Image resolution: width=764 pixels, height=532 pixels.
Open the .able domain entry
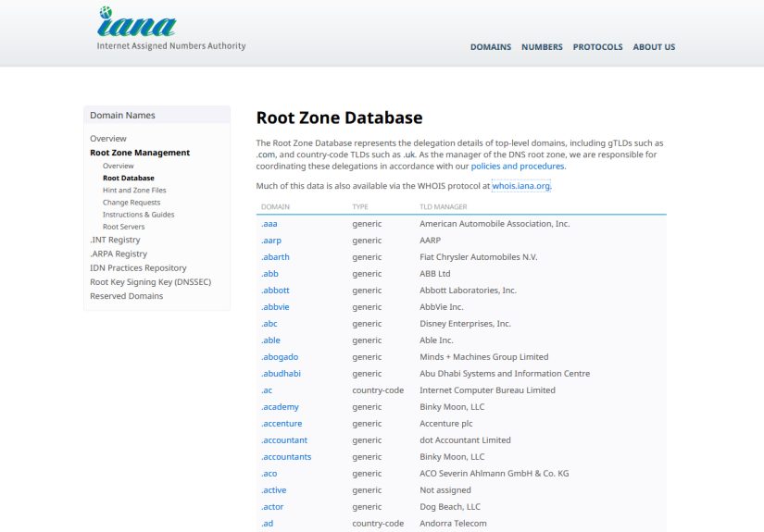point(270,340)
